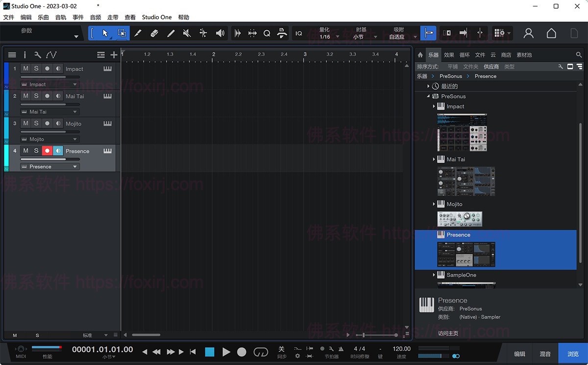
Task: Click the 混音 button at bottom right
Action: [545, 353]
